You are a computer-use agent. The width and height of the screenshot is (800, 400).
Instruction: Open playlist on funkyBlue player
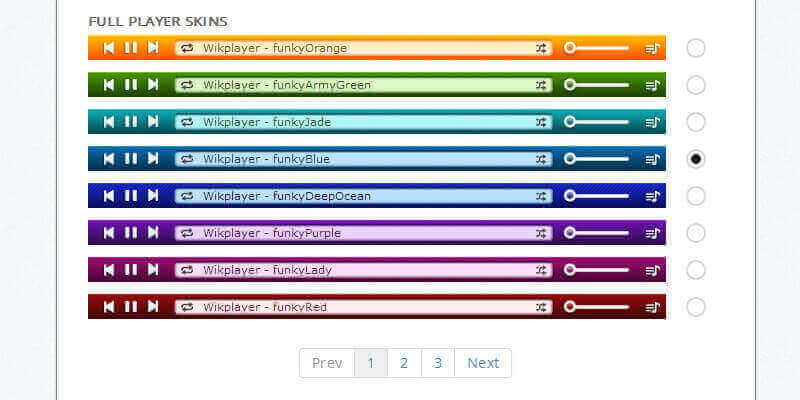coord(653,160)
